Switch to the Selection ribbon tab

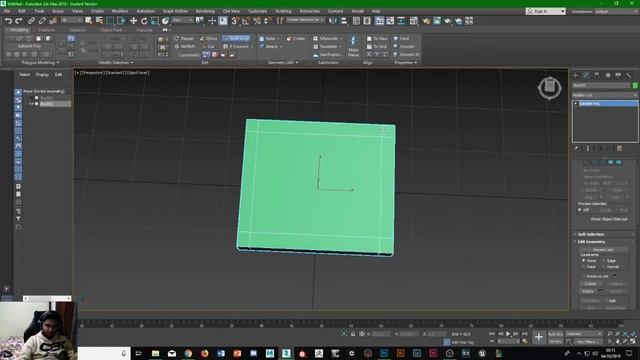pyautogui.click(x=77, y=30)
